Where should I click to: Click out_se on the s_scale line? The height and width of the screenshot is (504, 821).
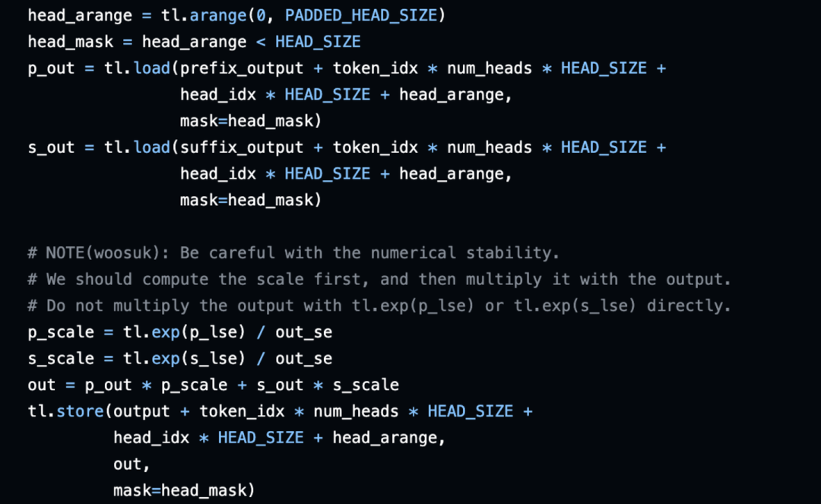(x=303, y=359)
